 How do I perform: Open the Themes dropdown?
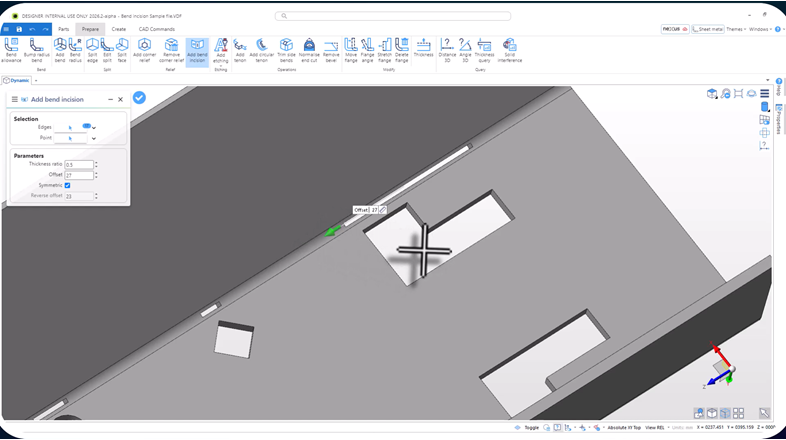736,29
